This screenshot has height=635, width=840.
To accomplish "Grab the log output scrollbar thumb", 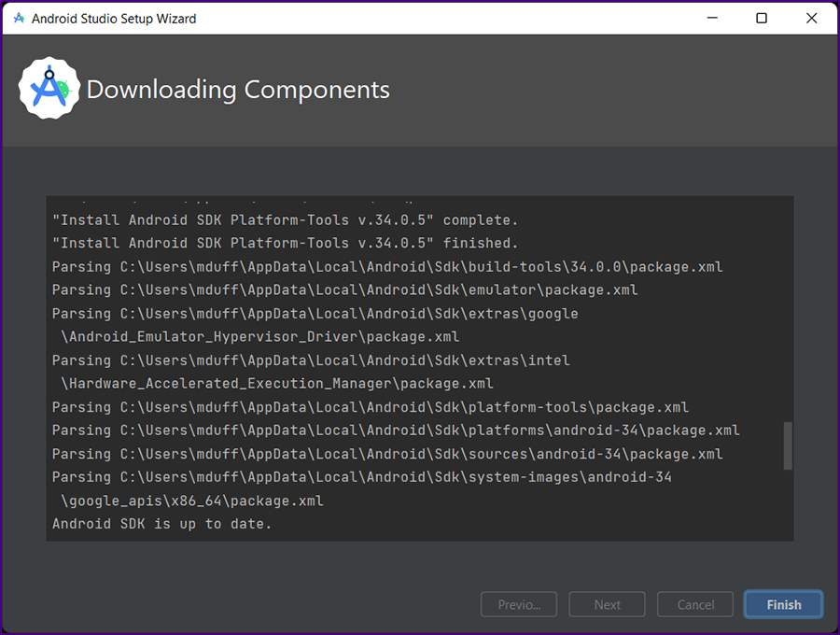I will pos(788,445).
